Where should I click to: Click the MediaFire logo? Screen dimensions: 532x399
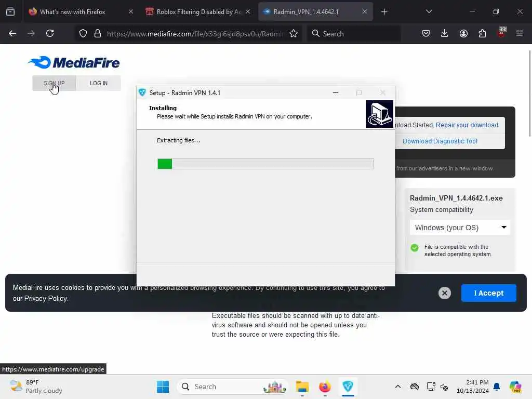coord(74,62)
